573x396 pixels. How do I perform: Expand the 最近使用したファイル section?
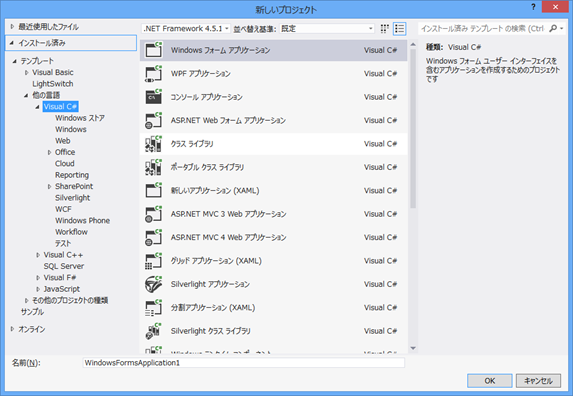pos(12,27)
